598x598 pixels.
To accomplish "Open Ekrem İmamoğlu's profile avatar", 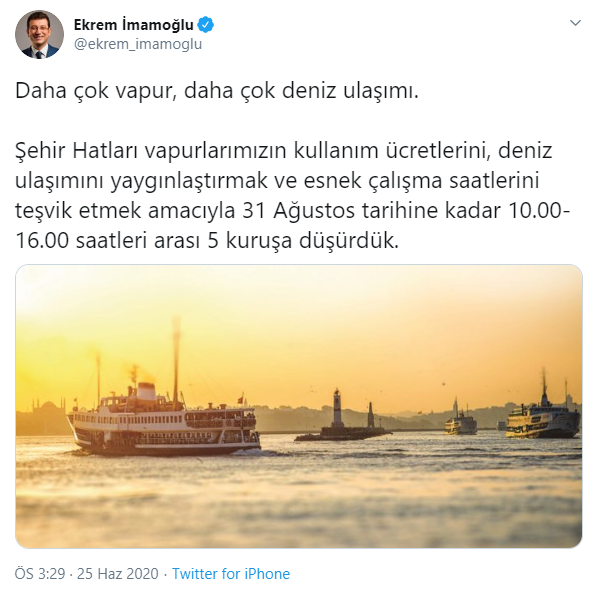I will (39, 34).
